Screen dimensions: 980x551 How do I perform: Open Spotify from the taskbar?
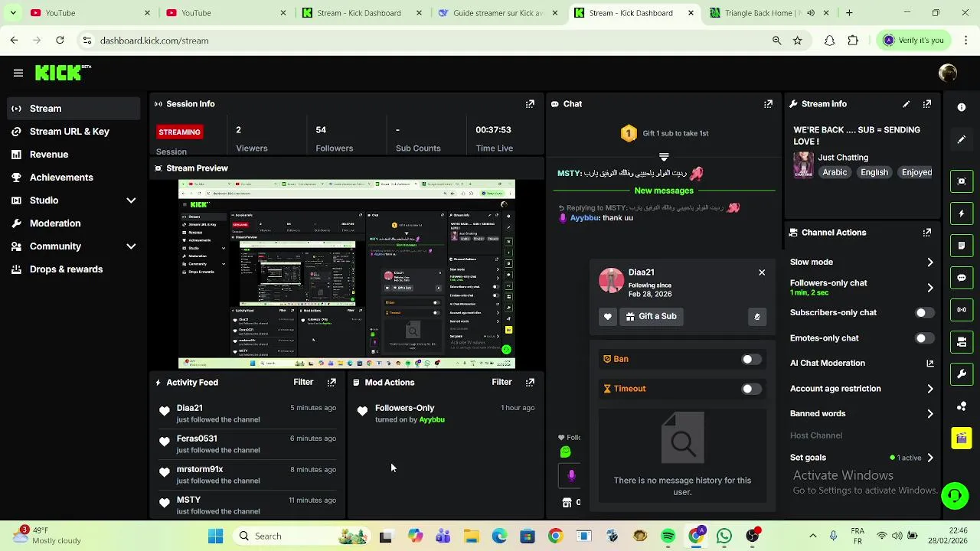pos(668,536)
